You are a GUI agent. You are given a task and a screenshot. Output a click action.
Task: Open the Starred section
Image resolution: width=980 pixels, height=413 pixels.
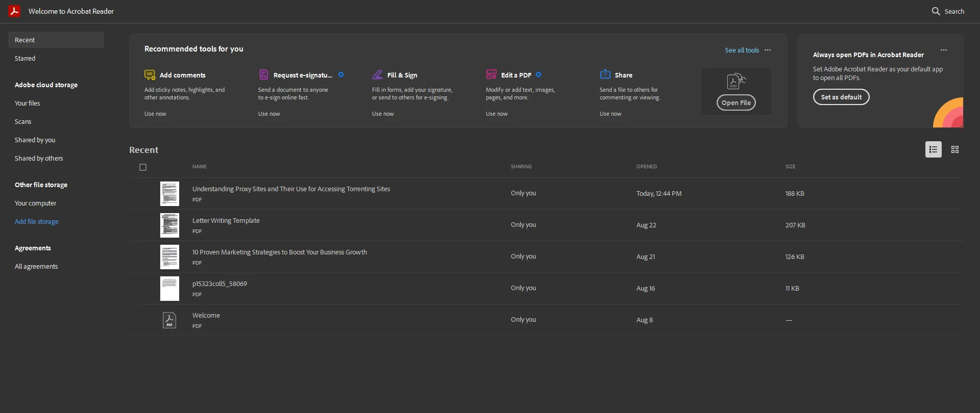[x=25, y=58]
